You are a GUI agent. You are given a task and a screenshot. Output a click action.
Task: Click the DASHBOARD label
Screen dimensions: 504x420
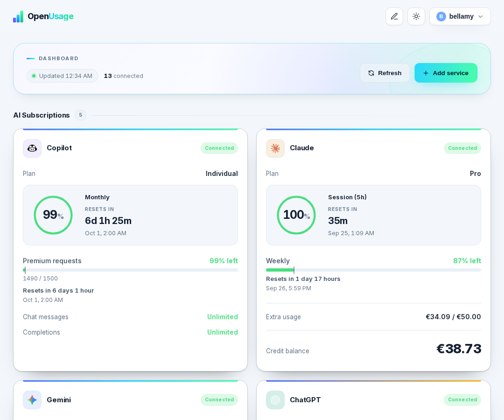[x=58, y=58]
